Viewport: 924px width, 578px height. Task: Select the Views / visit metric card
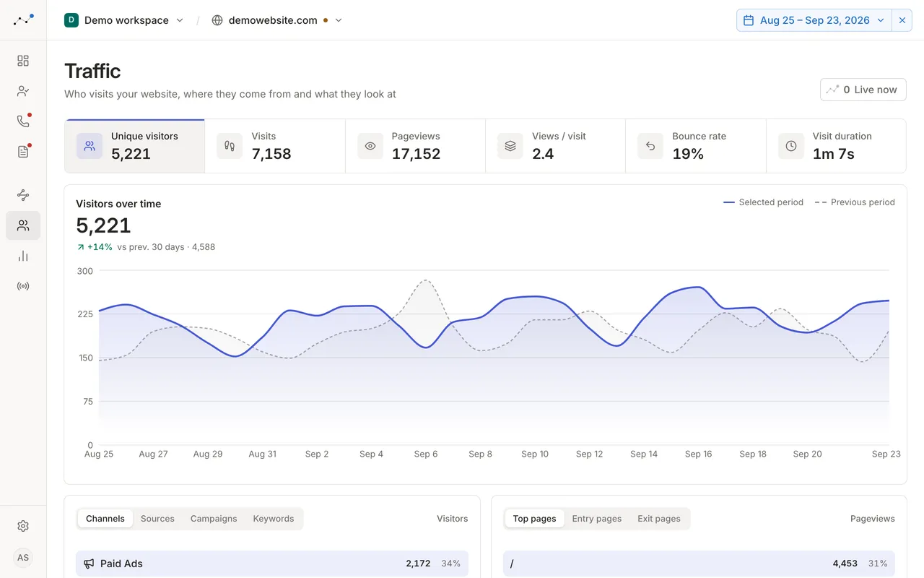tap(556, 146)
